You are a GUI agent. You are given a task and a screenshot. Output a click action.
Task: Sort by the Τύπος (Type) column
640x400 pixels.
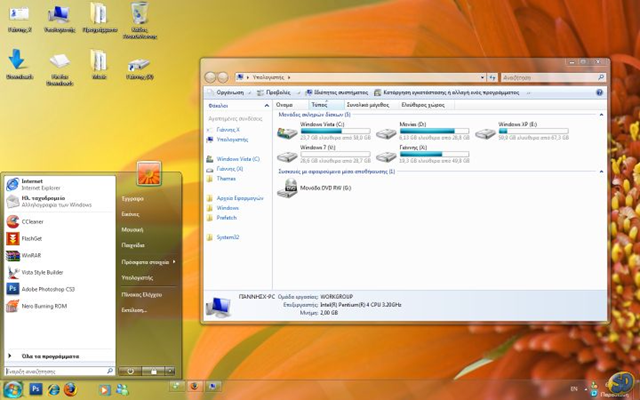(x=327, y=105)
